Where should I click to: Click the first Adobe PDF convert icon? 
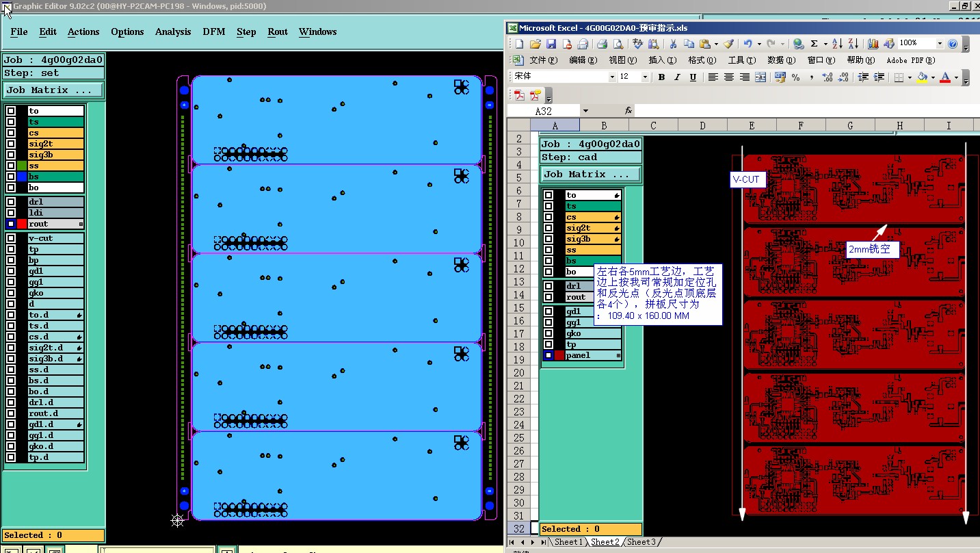coord(519,95)
